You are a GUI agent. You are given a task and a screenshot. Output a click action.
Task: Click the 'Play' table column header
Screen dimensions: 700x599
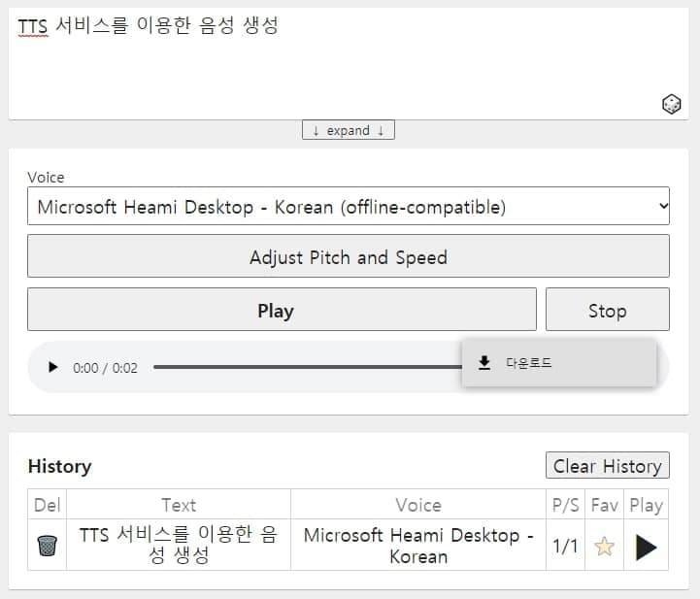[x=646, y=505]
